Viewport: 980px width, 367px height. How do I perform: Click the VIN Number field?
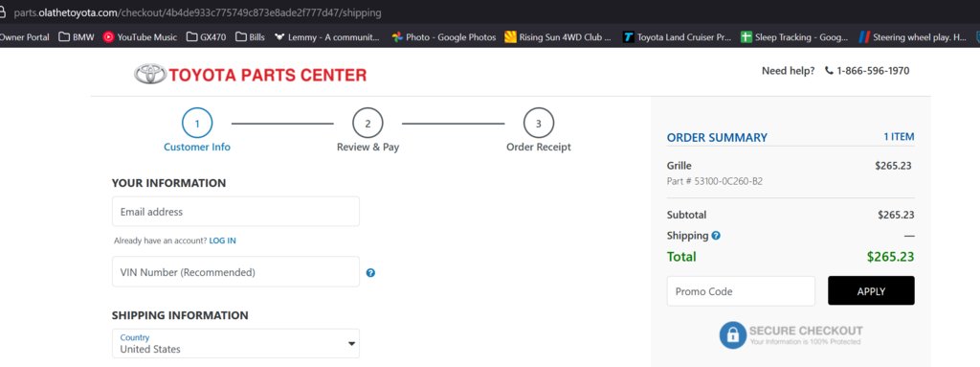click(x=235, y=272)
